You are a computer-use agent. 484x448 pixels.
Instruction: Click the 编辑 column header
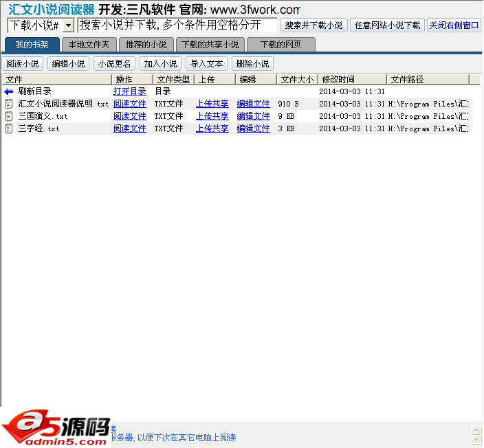(x=256, y=79)
